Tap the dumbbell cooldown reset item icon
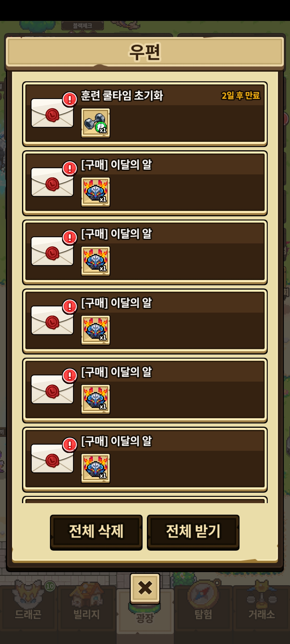Screen dimensions: 290x644 coord(96,123)
